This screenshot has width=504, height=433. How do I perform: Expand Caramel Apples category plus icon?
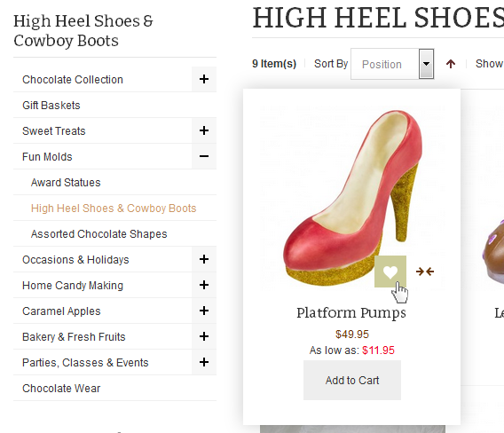click(204, 311)
